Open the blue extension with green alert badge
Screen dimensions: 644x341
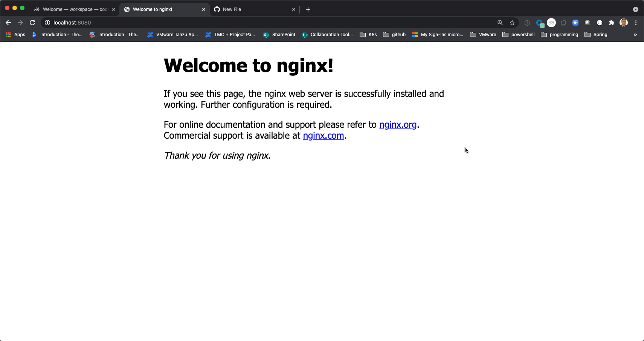click(540, 23)
